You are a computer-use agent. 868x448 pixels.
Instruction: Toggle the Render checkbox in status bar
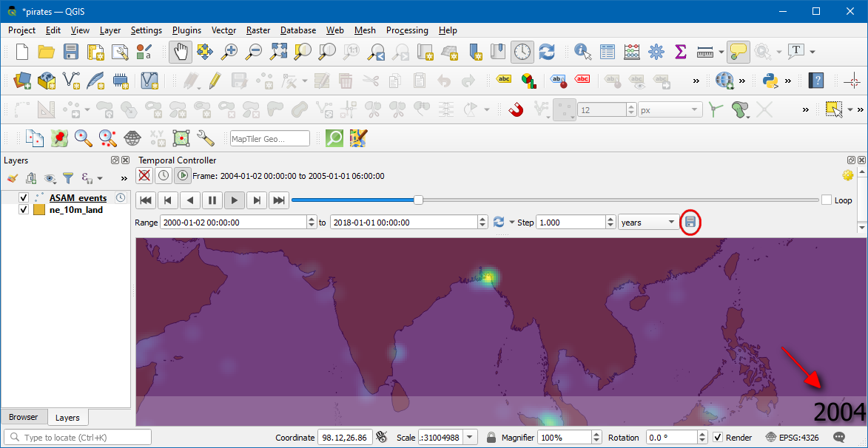(x=717, y=438)
